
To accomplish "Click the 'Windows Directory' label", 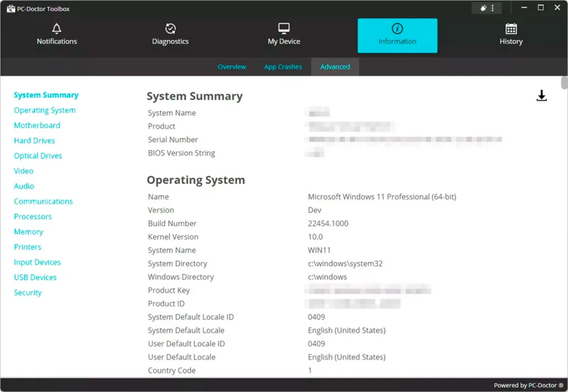I will (180, 277).
